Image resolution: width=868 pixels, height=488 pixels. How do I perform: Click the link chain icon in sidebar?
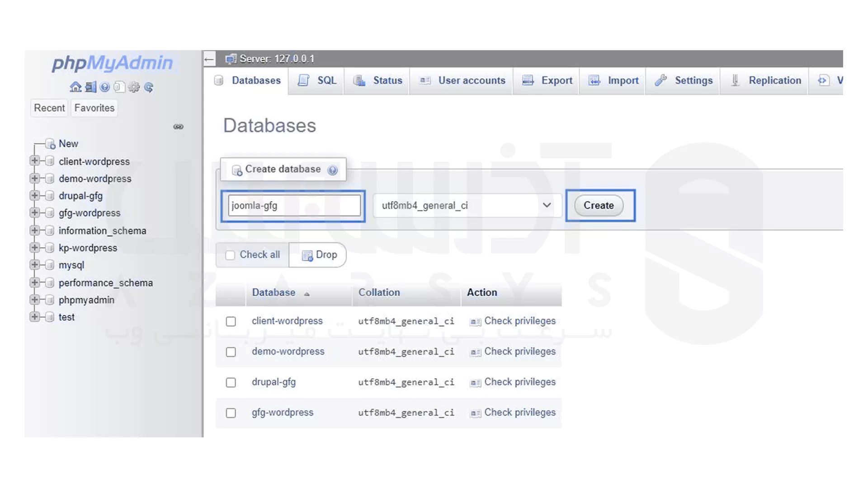(179, 127)
